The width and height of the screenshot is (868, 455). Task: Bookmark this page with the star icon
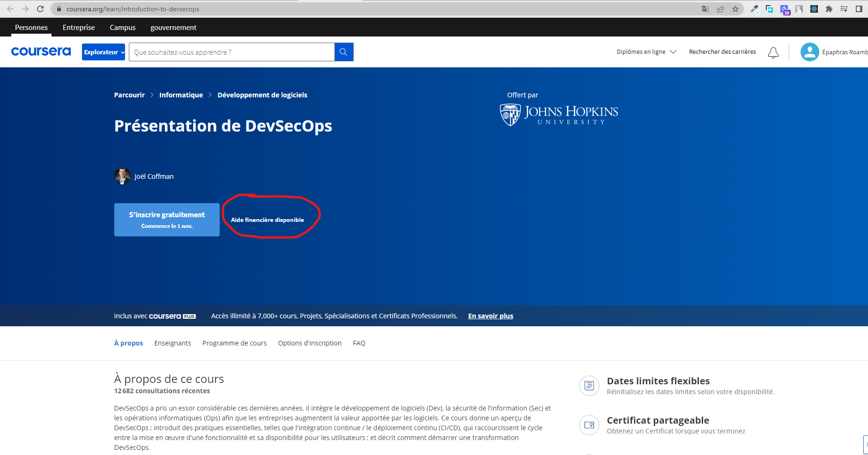735,9
